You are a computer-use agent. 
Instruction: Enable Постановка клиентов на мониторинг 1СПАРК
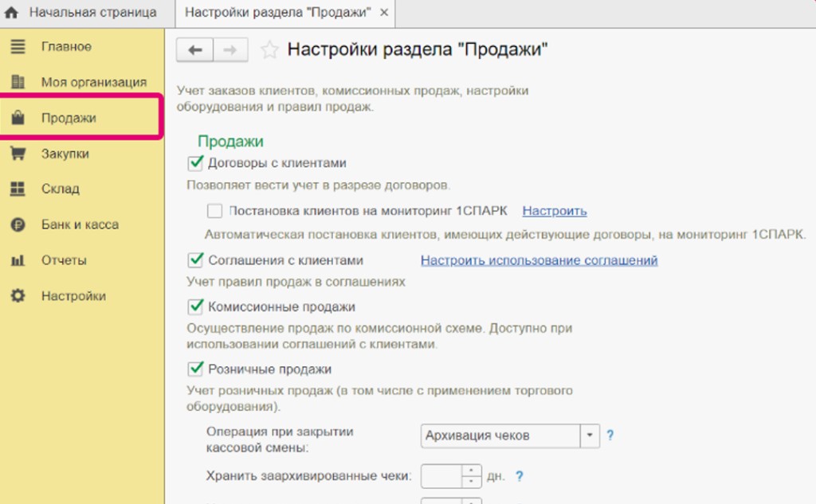click(214, 211)
